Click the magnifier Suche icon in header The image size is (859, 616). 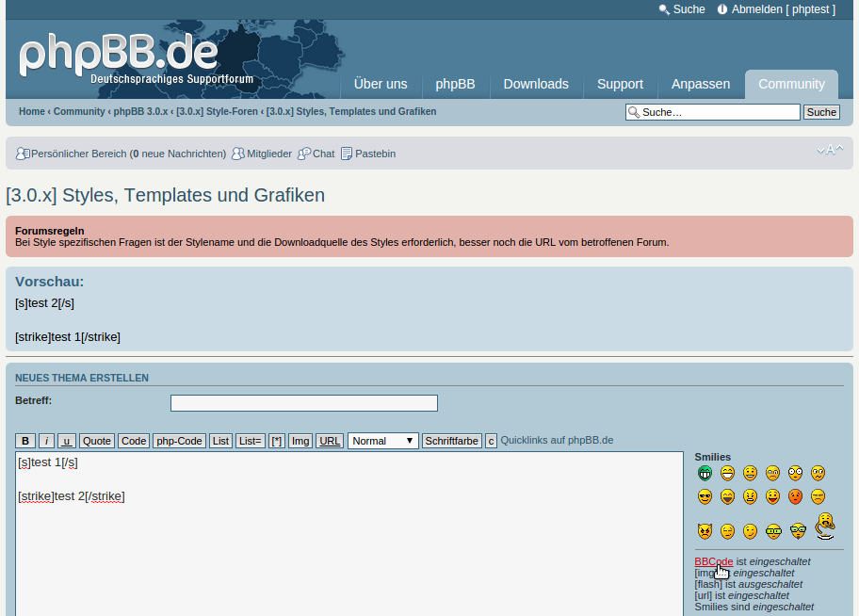pos(664,9)
